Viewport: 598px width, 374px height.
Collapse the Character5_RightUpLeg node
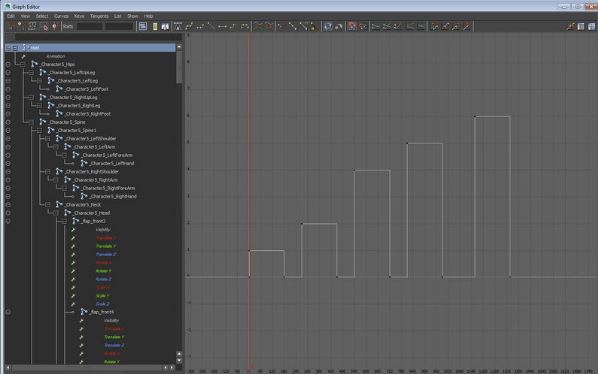tap(31, 97)
